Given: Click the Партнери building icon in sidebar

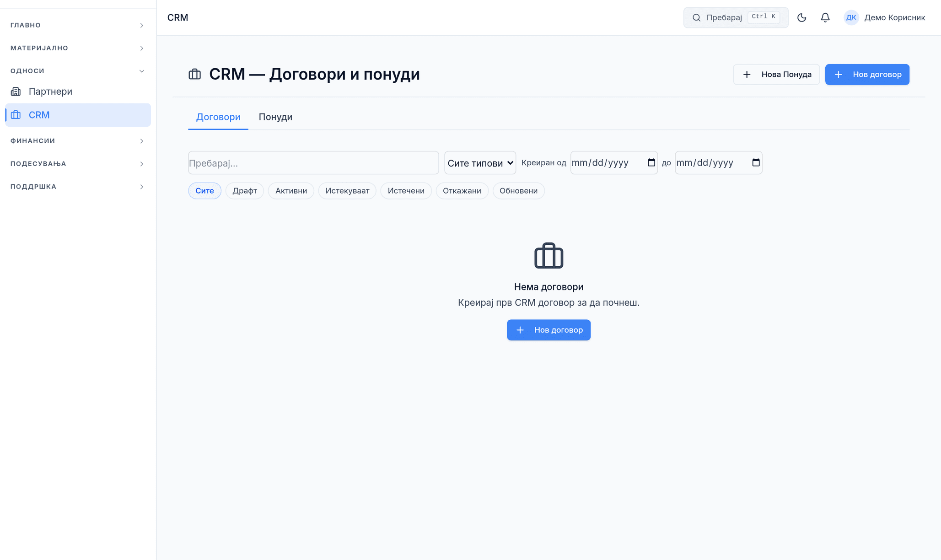Looking at the screenshot, I should (x=16, y=92).
